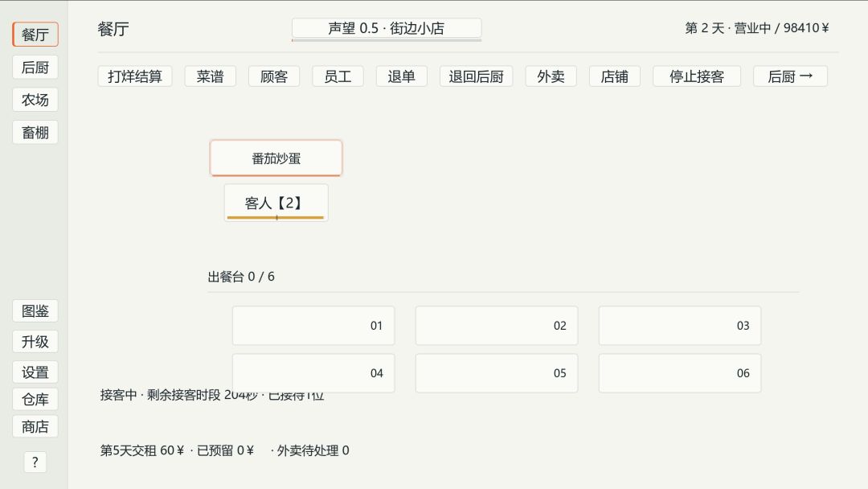This screenshot has height=489, width=868.
Task: Open 设置 settings
Action: pos(35,372)
